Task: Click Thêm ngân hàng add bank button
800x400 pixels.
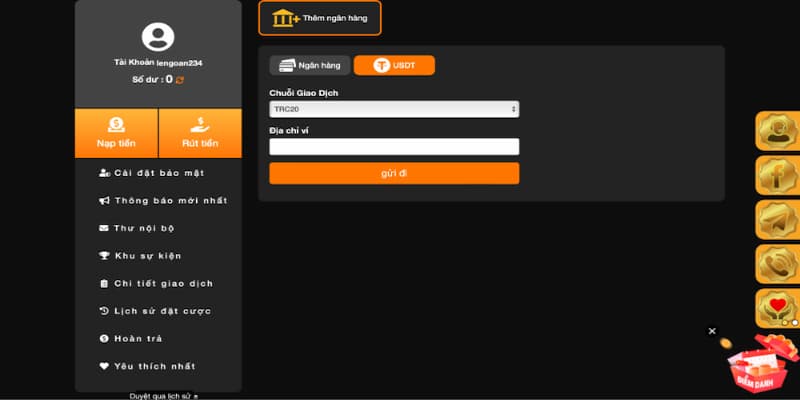Action: pos(320,18)
